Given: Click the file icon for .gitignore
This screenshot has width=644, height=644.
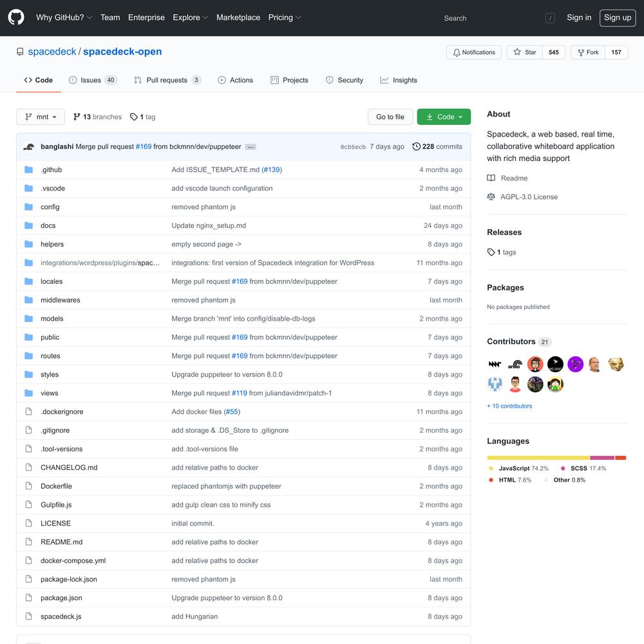Looking at the screenshot, I should click(x=29, y=430).
